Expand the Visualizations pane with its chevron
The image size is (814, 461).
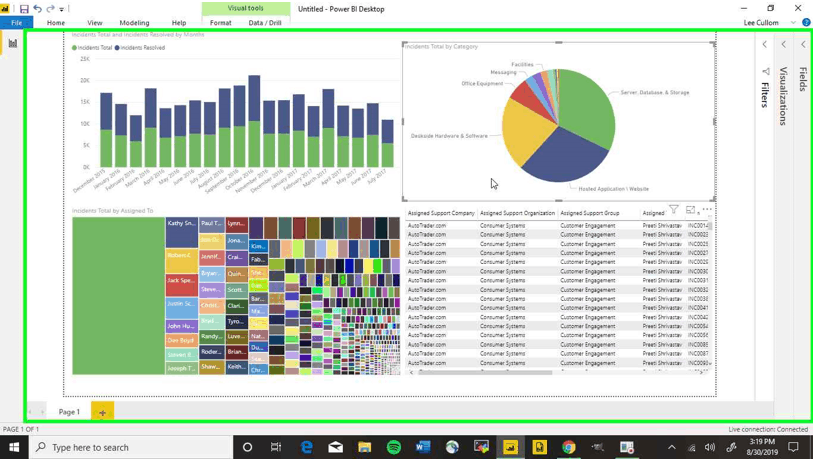[x=783, y=45]
